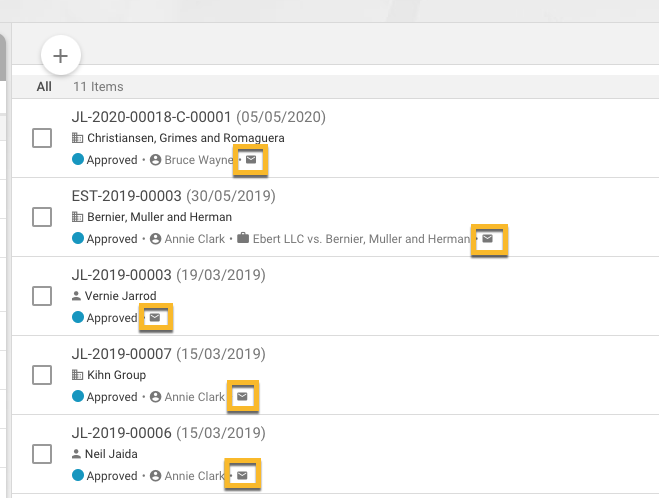Image resolution: width=659 pixels, height=498 pixels.
Task: Select the All filter tab
Action: point(44,87)
